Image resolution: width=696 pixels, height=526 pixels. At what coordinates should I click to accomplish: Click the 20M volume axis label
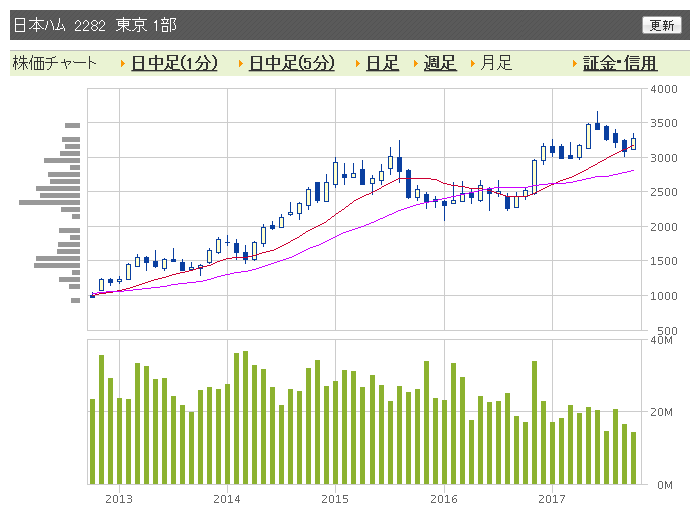(661, 412)
